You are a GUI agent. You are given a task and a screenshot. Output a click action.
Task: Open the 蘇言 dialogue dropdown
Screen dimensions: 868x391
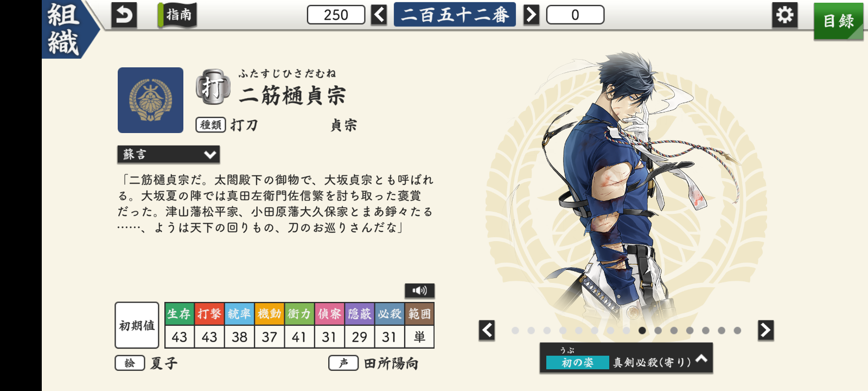(x=168, y=154)
